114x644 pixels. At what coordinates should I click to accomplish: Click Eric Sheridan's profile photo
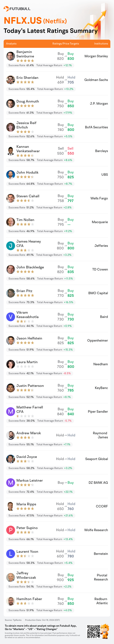coord(10,80)
